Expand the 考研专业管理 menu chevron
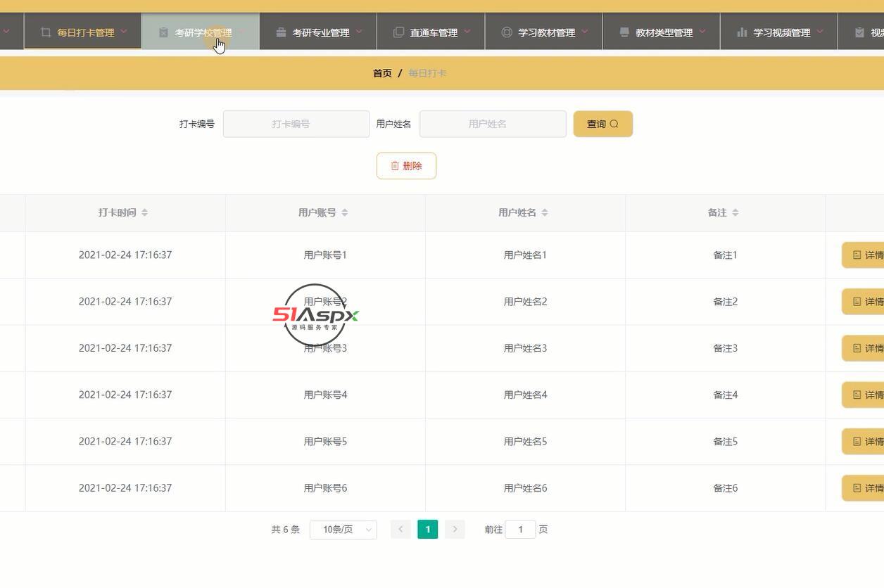This screenshot has height=588, width=884. pyautogui.click(x=359, y=32)
